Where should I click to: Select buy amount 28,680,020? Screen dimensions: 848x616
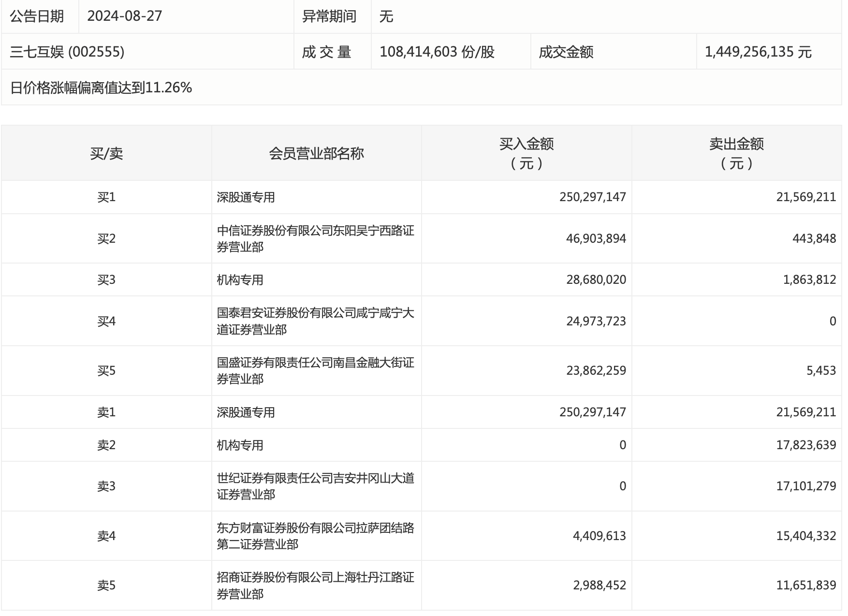point(596,280)
